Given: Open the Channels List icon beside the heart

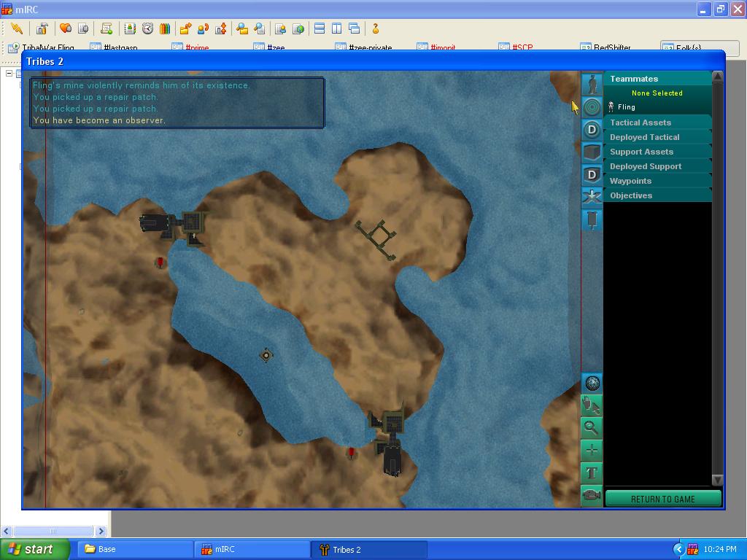Looking at the screenshot, I should click(83, 28).
